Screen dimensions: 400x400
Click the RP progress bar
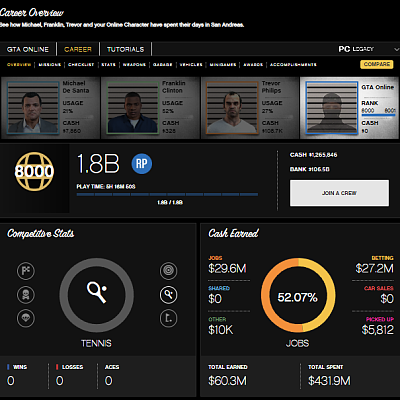167,194
